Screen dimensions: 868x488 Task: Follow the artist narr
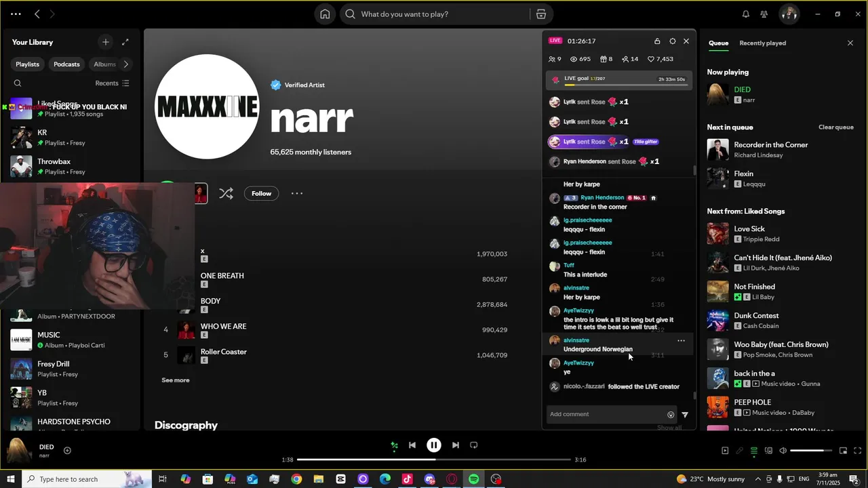click(x=261, y=193)
